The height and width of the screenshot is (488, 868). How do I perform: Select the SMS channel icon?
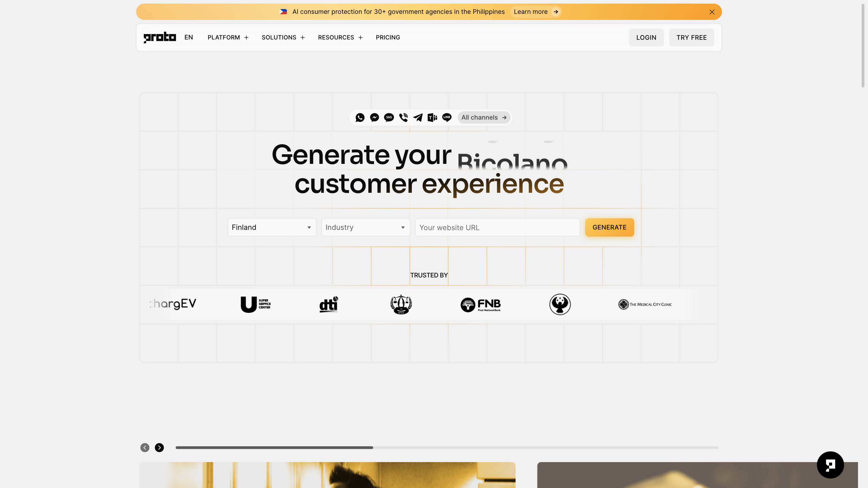pyautogui.click(x=389, y=117)
